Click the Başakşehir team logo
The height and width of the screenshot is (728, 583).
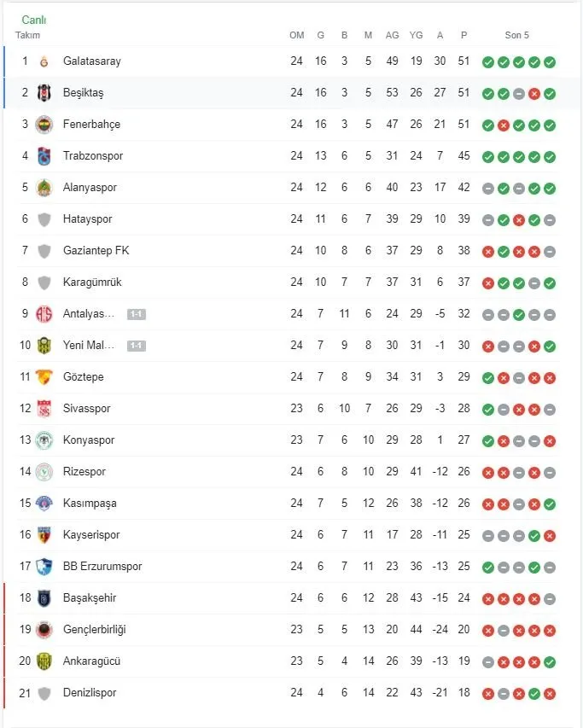click(44, 598)
